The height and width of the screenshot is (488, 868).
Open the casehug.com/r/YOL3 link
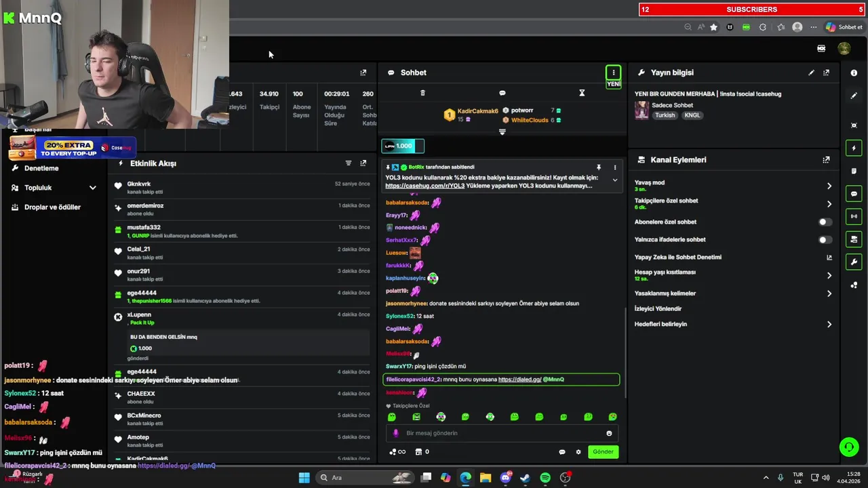[425, 186]
